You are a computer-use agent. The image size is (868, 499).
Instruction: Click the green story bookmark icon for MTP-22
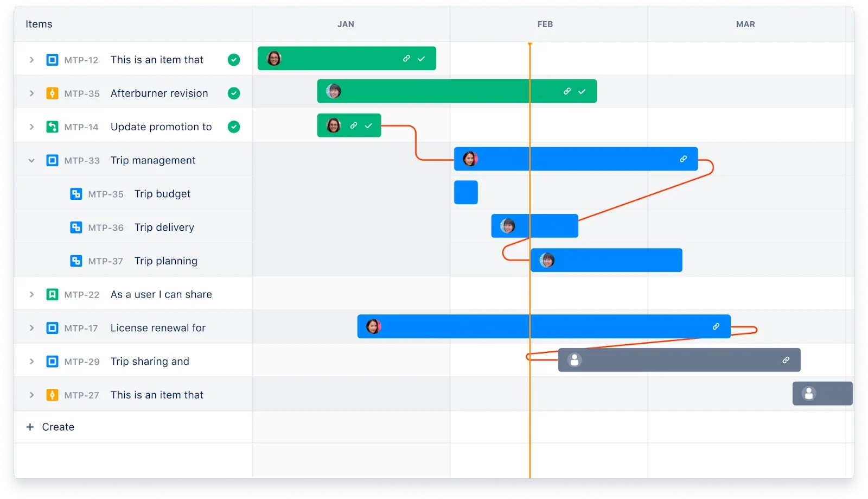pyautogui.click(x=52, y=295)
